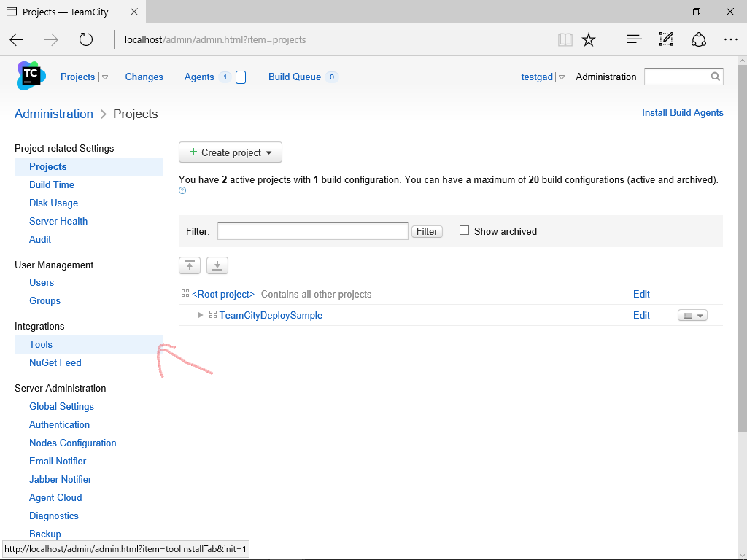
Task: Open the Edge Hub icon
Action: pyautogui.click(x=634, y=39)
